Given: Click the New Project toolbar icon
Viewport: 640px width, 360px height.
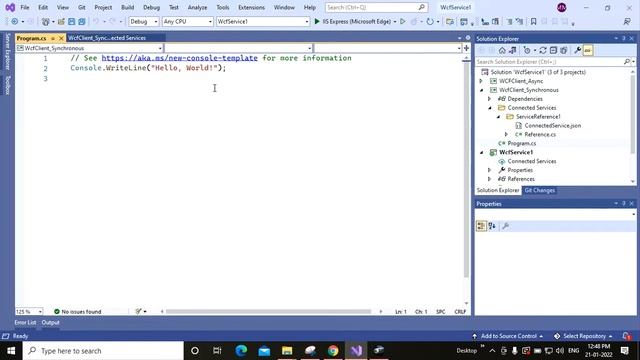Looking at the screenshot, I should tap(46, 22).
